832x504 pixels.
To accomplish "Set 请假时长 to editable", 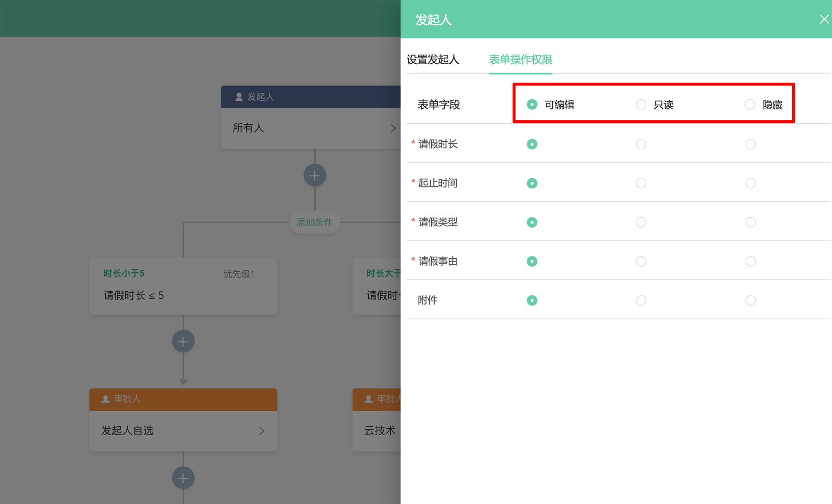I will pyautogui.click(x=532, y=144).
